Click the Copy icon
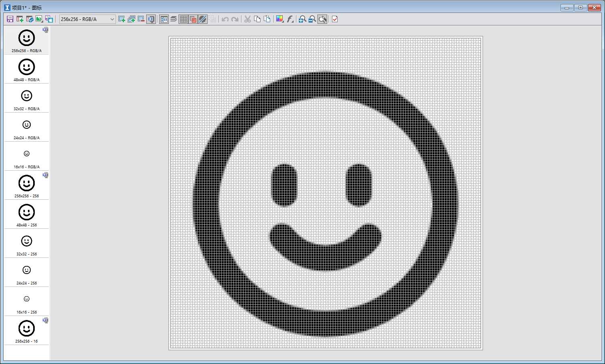605x364 pixels. (257, 19)
